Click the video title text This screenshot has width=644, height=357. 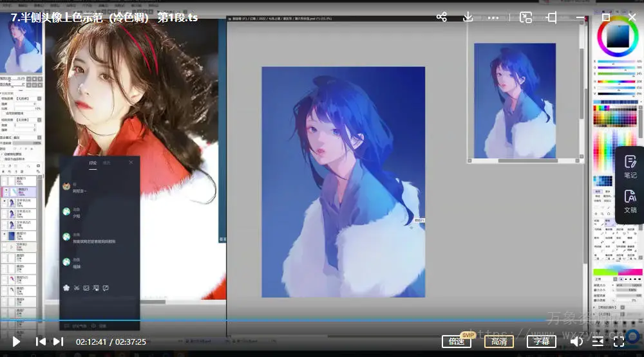pyautogui.click(x=104, y=18)
